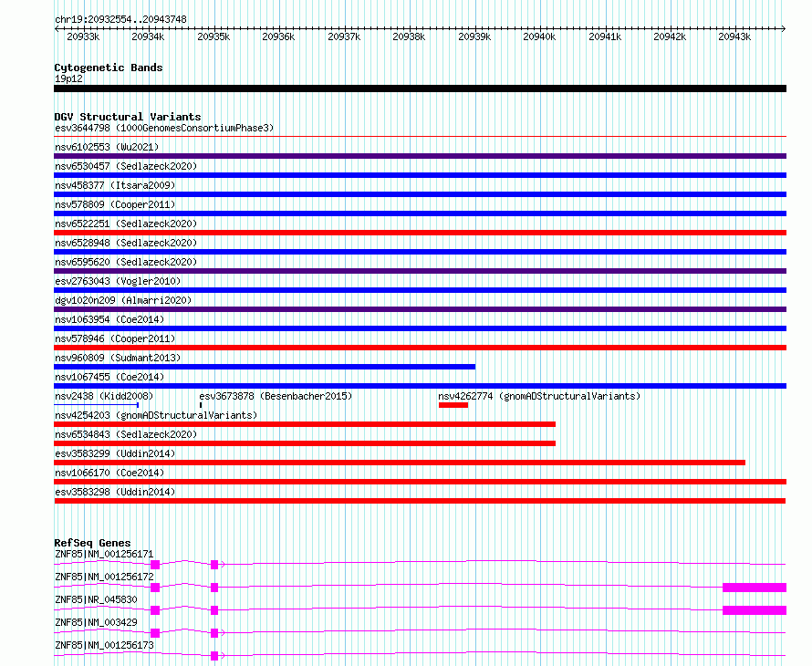The width and height of the screenshot is (812, 666).
Task: Open the esv3673878 (Besenbacher2015) label
Action: pyautogui.click(x=276, y=396)
